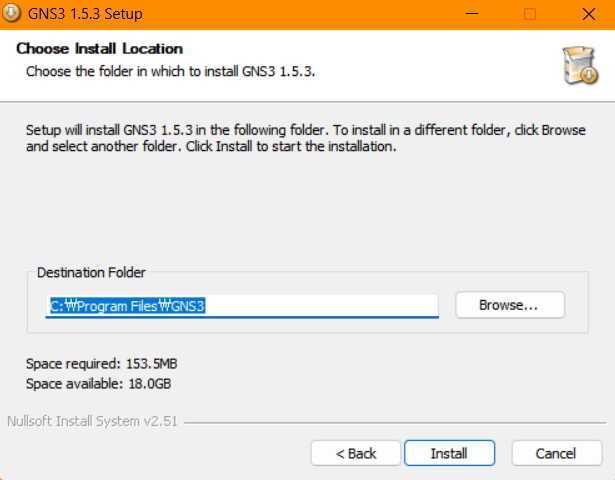
Task: Click the "Choose Install Location" heading
Action: 100,49
